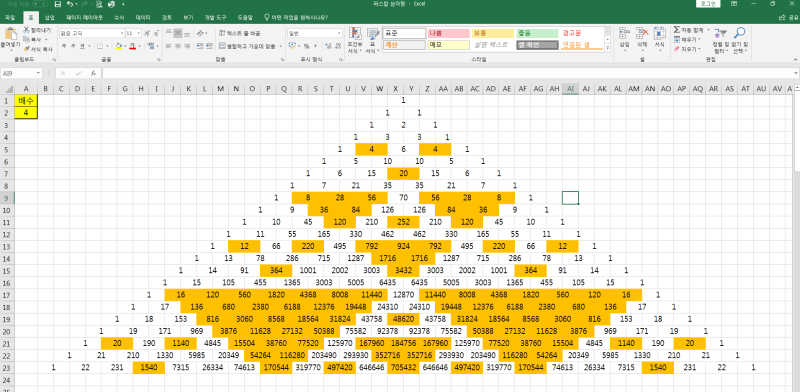Apply the 나쁨 red cell style swatch

pyautogui.click(x=448, y=33)
